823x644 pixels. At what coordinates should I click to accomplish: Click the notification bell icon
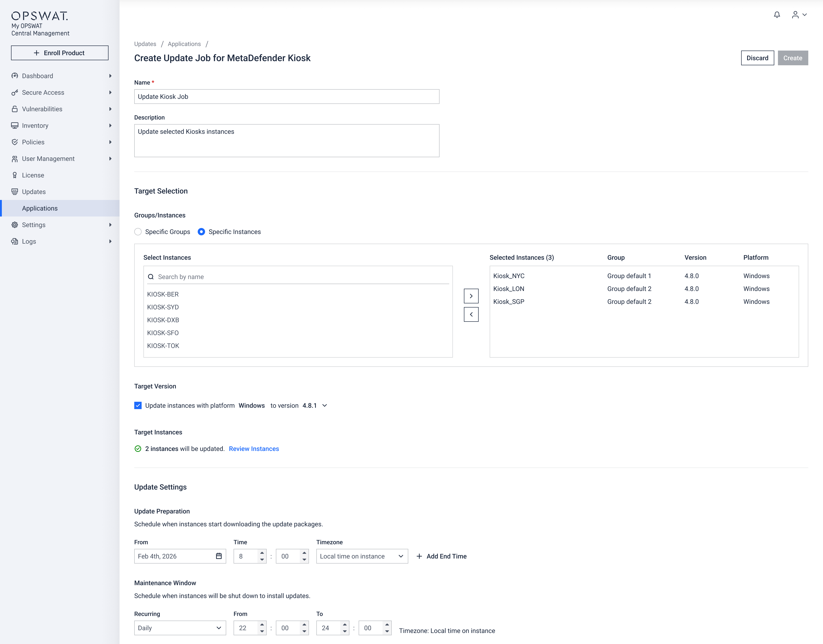pos(777,15)
